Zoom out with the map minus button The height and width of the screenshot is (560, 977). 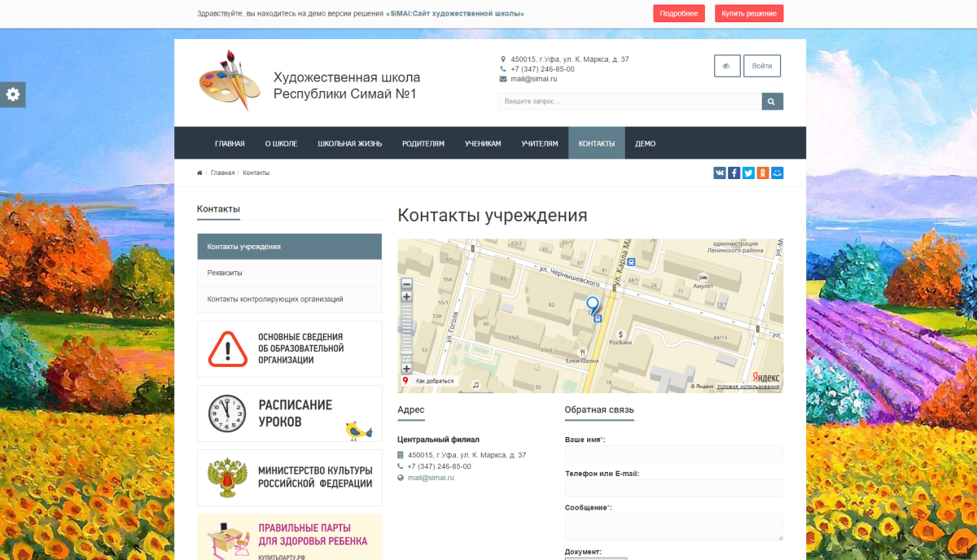pos(406,284)
